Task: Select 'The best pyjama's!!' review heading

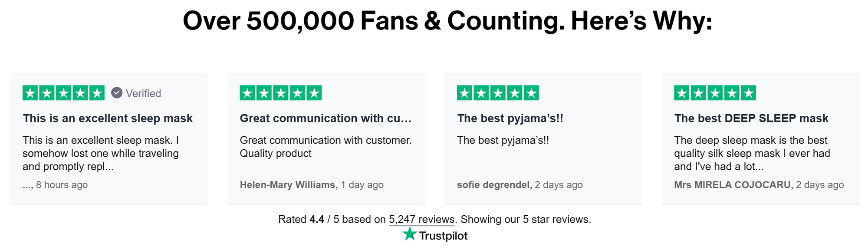Action: pos(510,118)
